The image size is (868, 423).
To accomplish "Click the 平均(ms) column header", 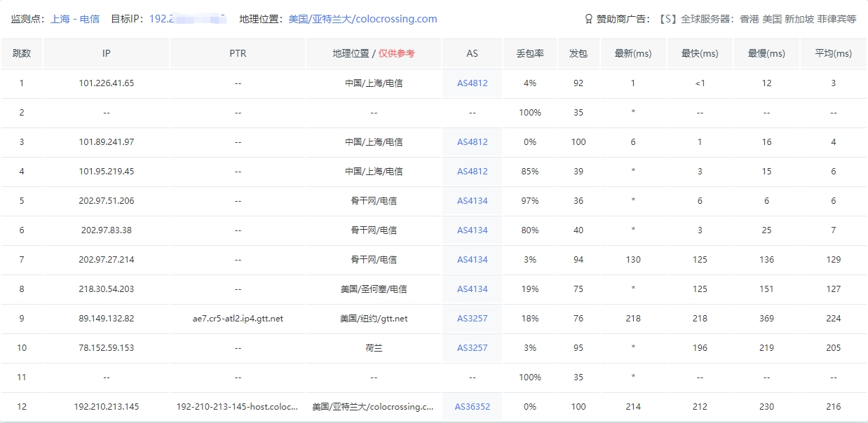I will pos(833,53).
